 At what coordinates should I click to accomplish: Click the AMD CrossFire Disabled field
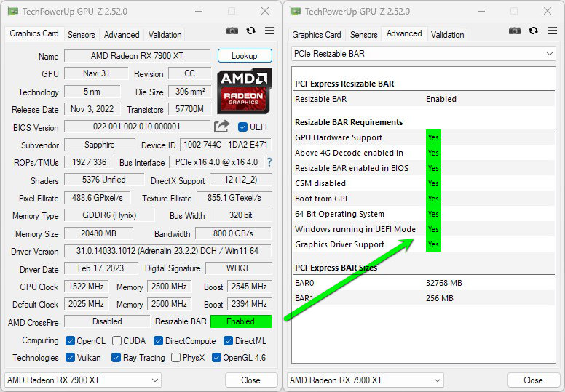(x=107, y=321)
